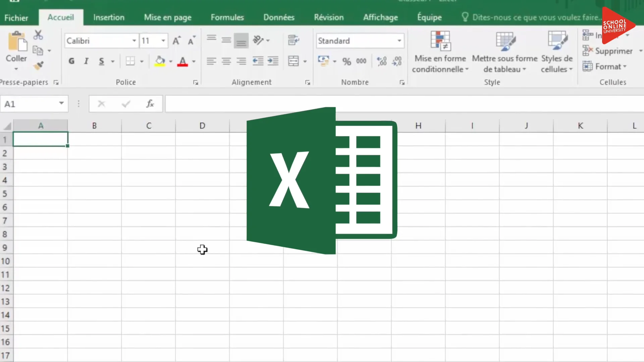Click the Cut scissors icon
This screenshot has width=644, height=362.
(x=38, y=35)
